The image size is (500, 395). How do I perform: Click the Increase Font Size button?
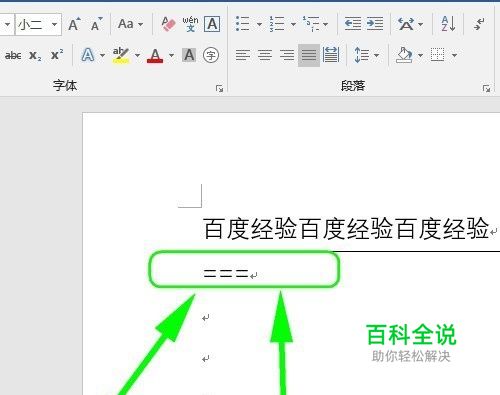pyautogui.click(x=74, y=24)
